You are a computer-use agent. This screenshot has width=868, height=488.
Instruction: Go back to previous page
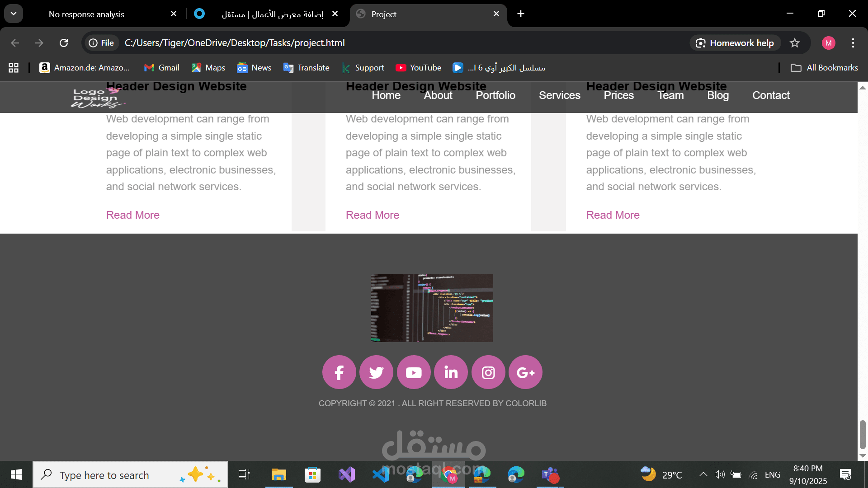pos(15,43)
